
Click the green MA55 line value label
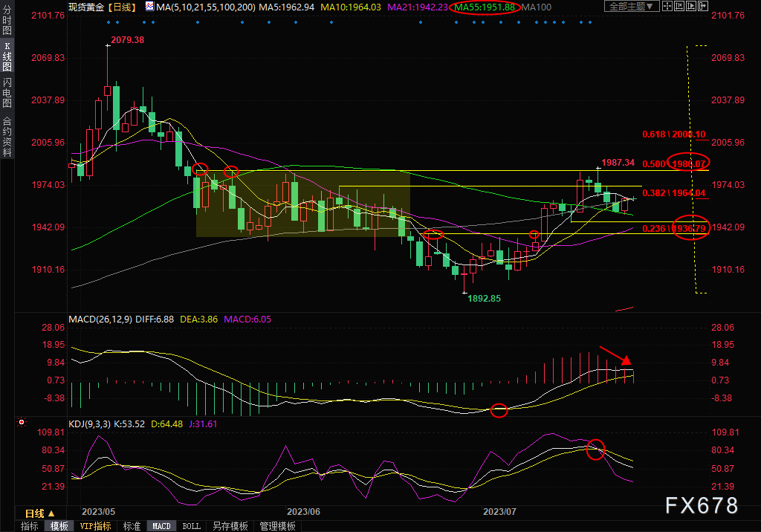[484, 7]
